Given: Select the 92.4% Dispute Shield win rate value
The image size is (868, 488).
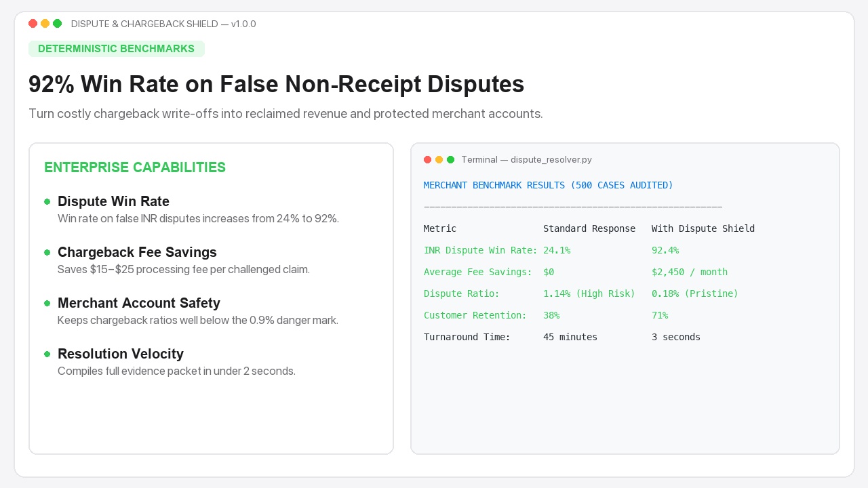Looking at the screenshot, I should tap(665, 250).
